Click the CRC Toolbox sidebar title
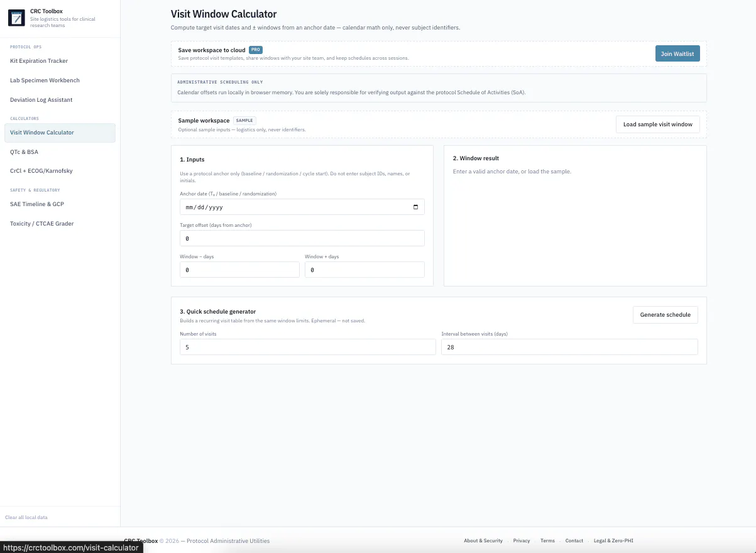This screenshot has width=756, height=553. coord(47,11)
